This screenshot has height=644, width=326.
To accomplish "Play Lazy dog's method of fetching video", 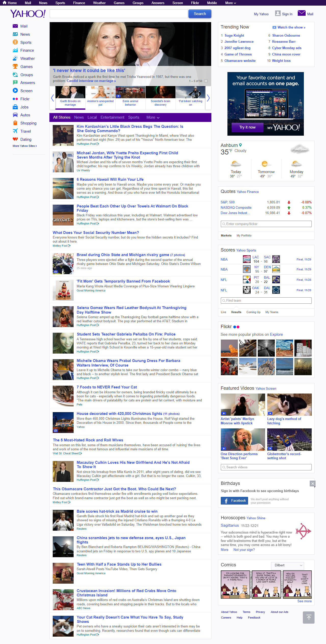I will (289, 404).
